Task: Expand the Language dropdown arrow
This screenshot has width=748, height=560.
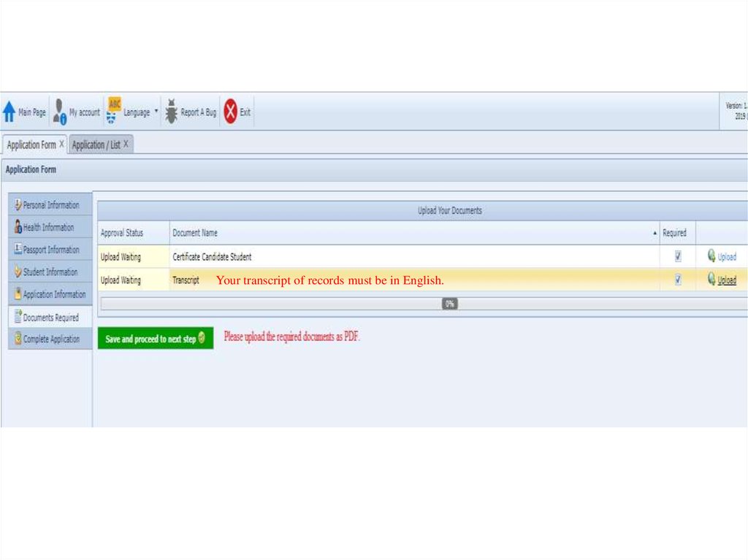Action: coord(156,112)
